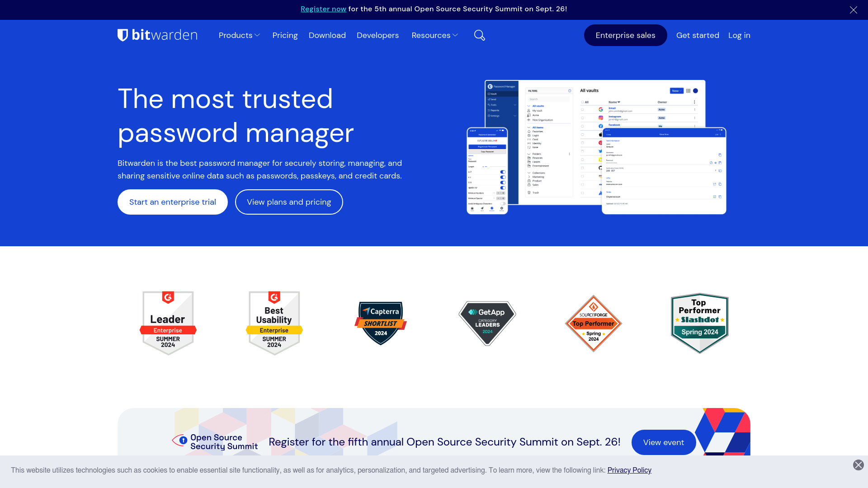Click View plans and pricing button
This screenshot has height=488, width=868.
[288, 202]
